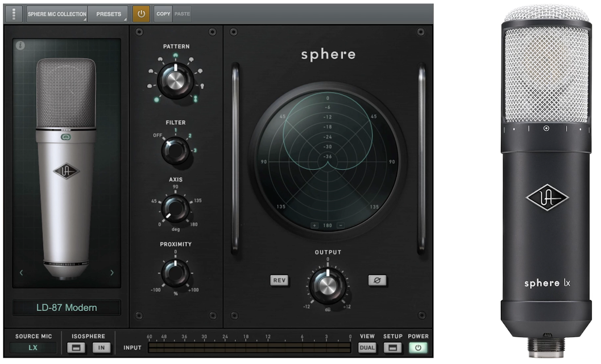Open the Sphere Mic Collection dropdown
Viewport: 601px width, 364px height.
coord(57,14)
